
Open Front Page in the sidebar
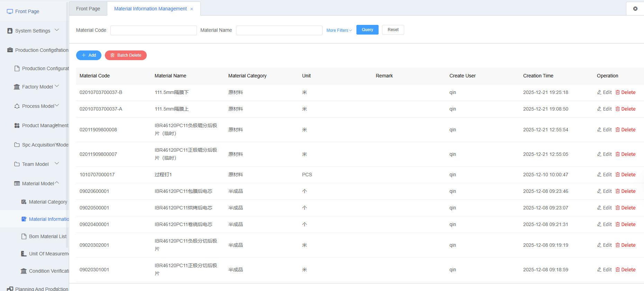(x=27, y=11)
